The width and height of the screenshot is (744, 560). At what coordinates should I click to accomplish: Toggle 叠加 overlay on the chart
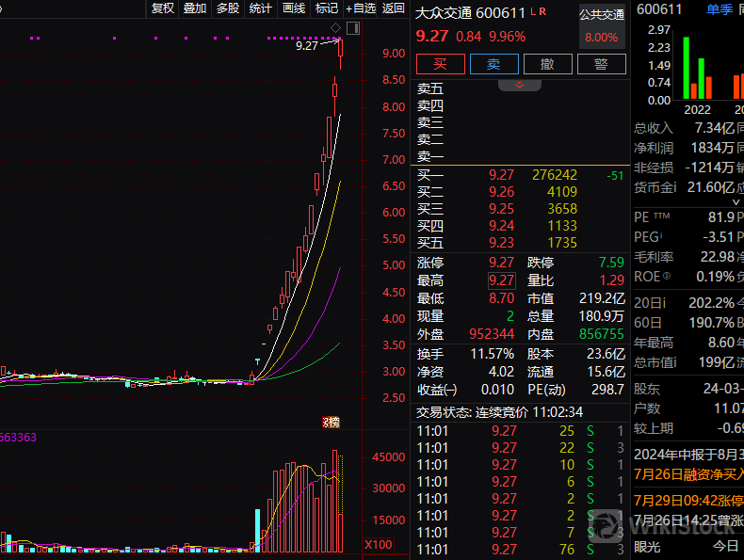pyautogui.click(x=195, y=8)
